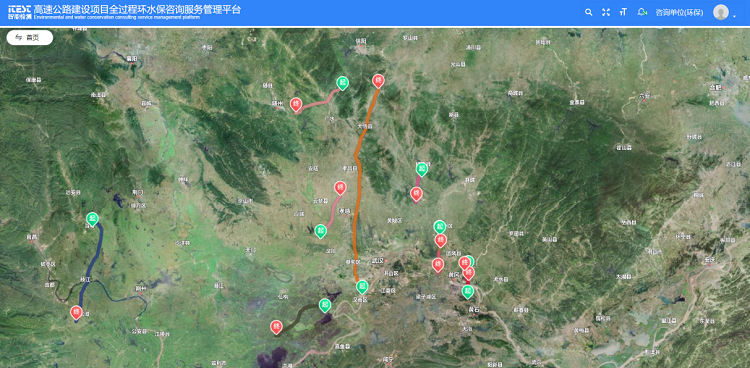750x368 pixels.
Task: Open the font size adjustment icon
Action: pos(623,12)
